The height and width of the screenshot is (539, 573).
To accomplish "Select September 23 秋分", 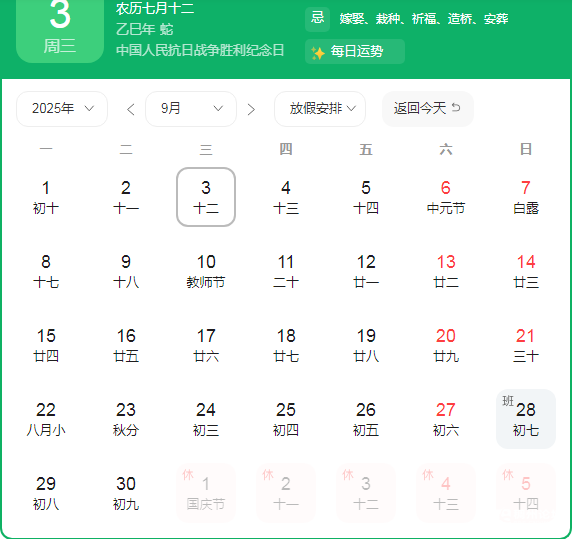I will click(126, 419).
